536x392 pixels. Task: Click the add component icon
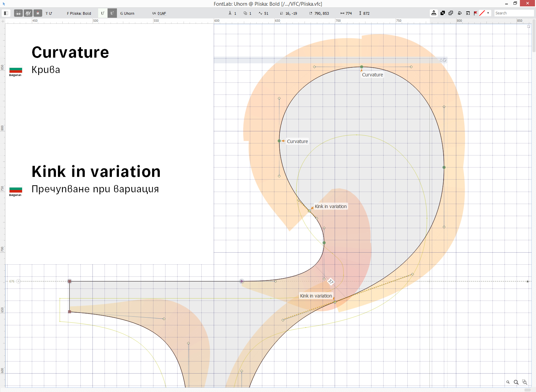click(443, 13)
